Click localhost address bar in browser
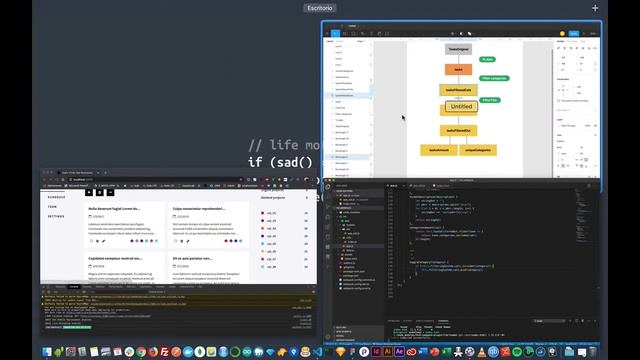Screen dimensions: 640x360 coord(155,180)
